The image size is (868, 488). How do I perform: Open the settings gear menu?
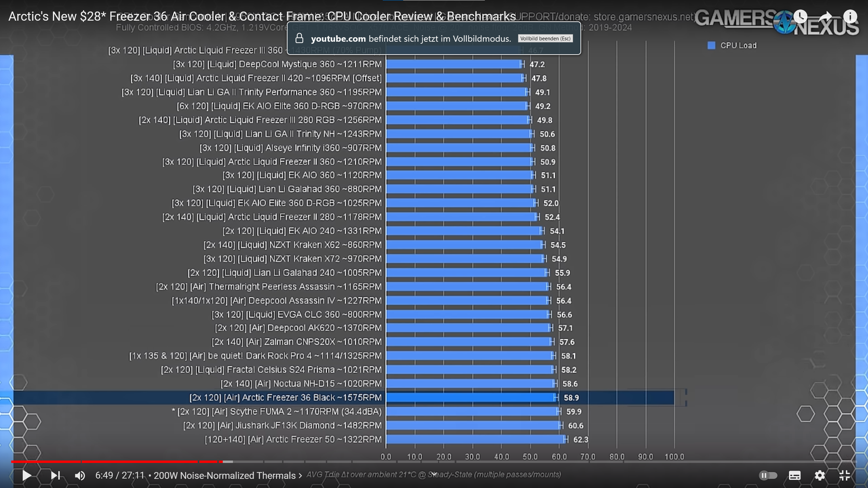(820, 475)
